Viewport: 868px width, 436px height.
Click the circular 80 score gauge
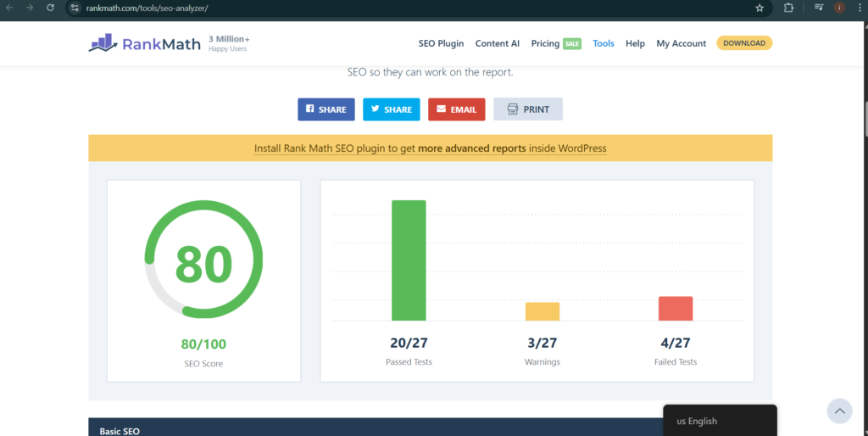pyautogui.click(x=203, y=260)
